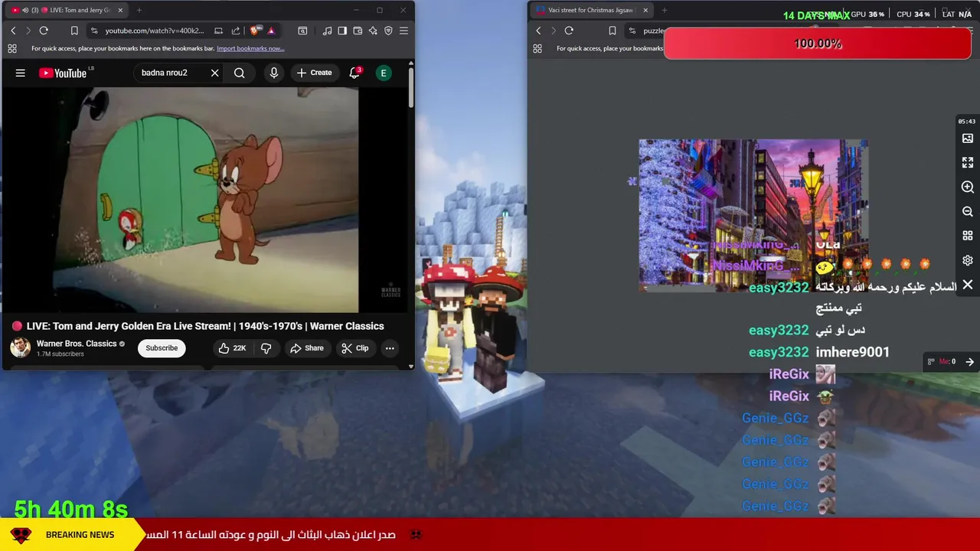Select the Vaci street for Christmas Jigsaw tab

click(x=592, y=10)
